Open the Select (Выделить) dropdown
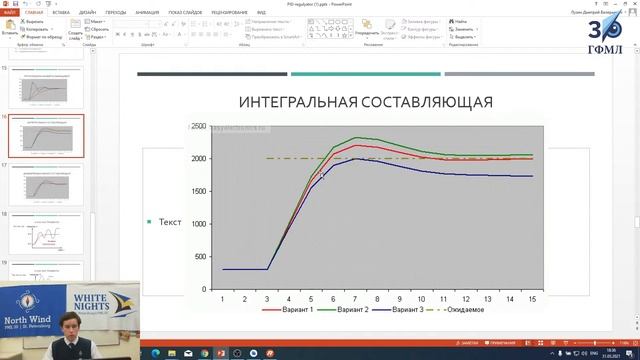This screenshot has height=360, width=640. 462,37
